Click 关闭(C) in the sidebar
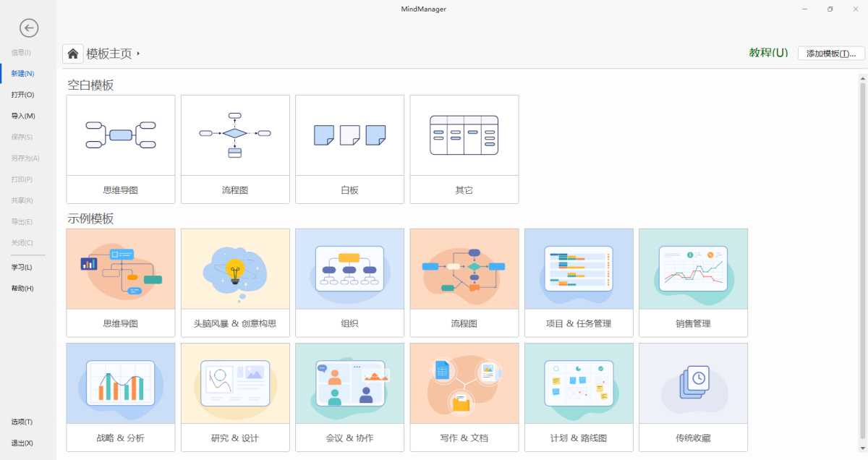This screenshot has height=460, width=868. tap(22, 242)
